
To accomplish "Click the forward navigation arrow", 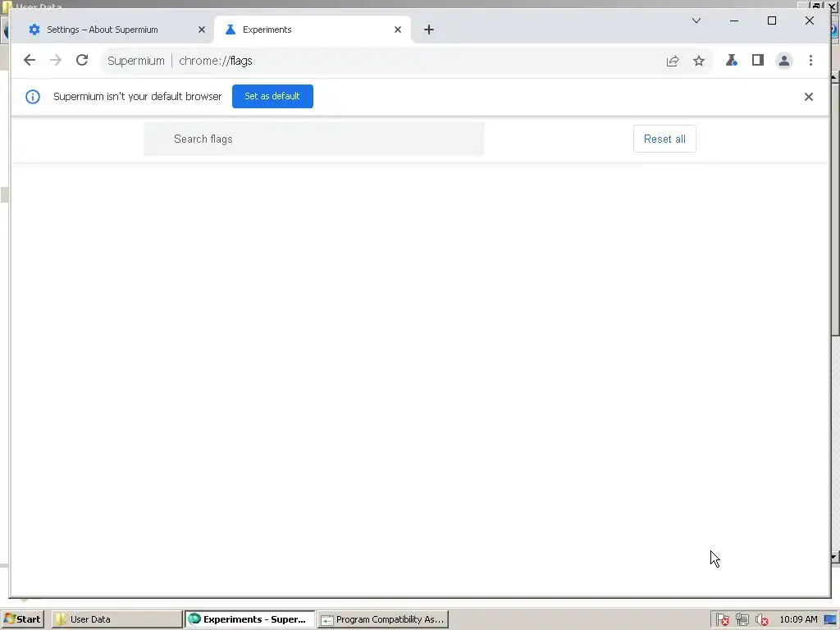I will (x=56, y=60).
